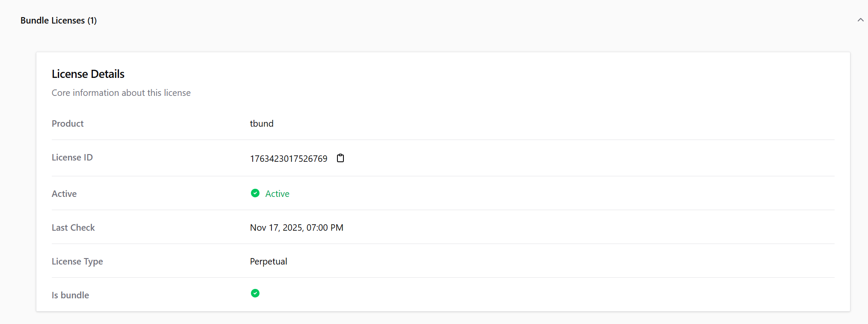Select the License ID number 1763423017526769
The width and height of the screenshot is (868, 324).
pyautogui.click(x=288, y=159)
